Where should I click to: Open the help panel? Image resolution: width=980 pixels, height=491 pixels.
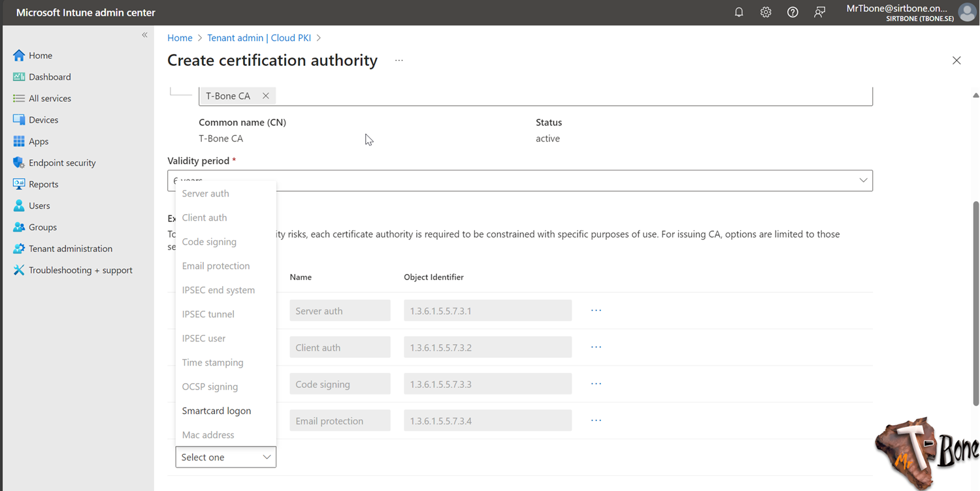[792, 12]
